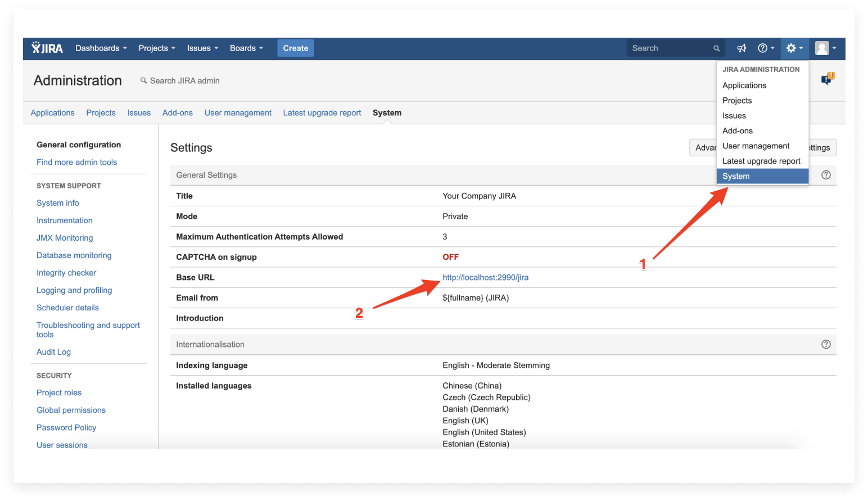Click the Advanced Settings button

point(703,147)
